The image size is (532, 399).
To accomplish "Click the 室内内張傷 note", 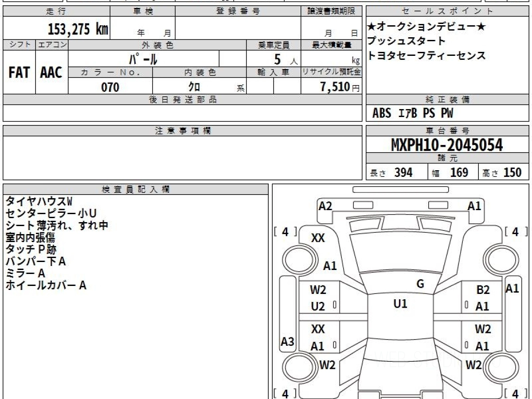I will point(30,238).
